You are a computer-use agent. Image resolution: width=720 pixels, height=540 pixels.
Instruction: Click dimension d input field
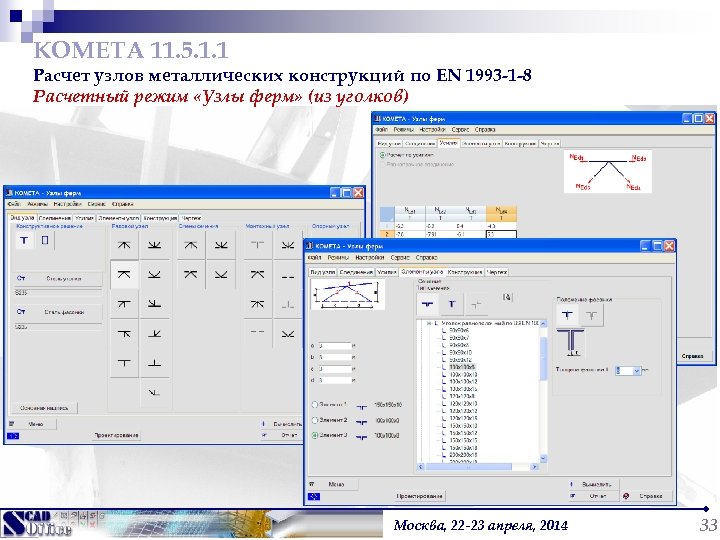[335, 380]
